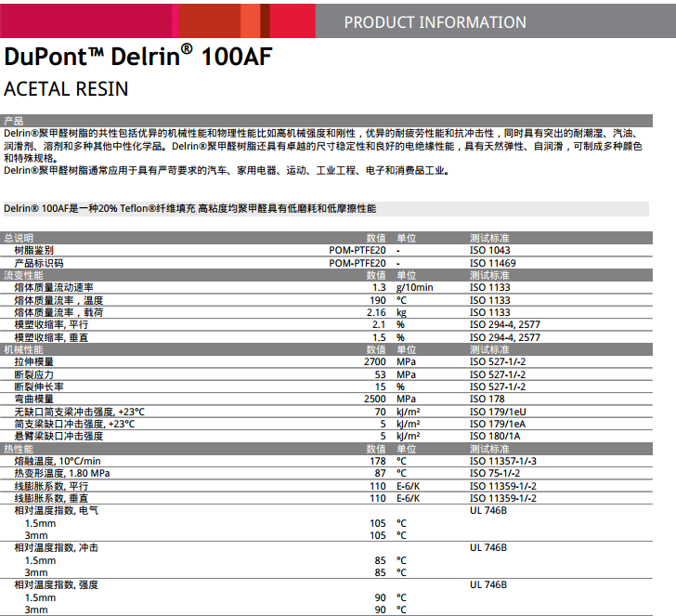This screenshot has height=616, width=676.
Task: Select the 模塑收缩率, 垂直 row label
Action: pyautogui.click(x=51, y=337)
